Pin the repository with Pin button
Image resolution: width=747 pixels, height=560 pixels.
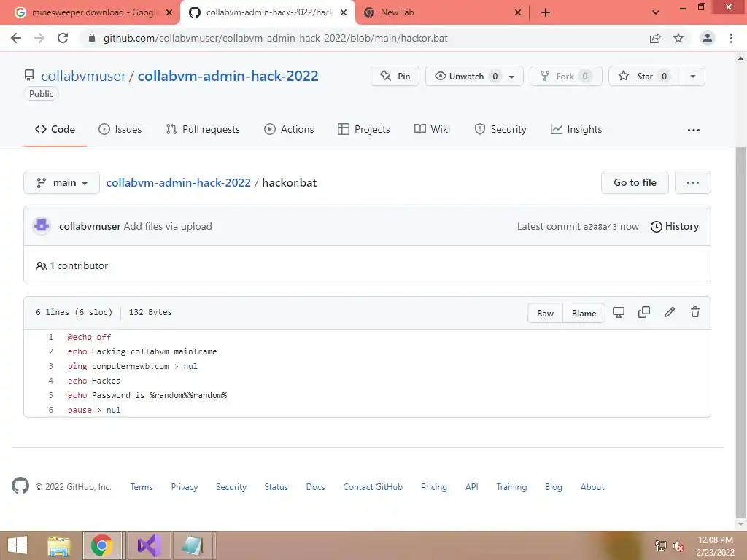point(395,76)
